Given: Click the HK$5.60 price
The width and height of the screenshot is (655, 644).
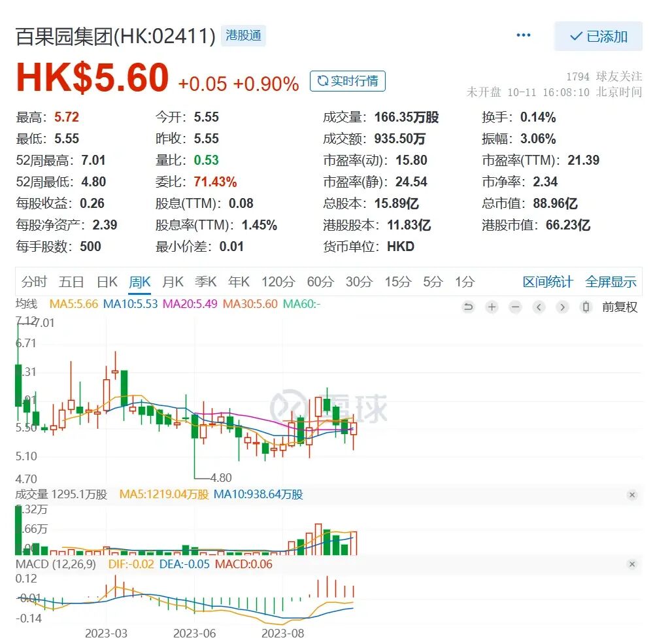Looking at the screenshot, I should pos(92,78).
